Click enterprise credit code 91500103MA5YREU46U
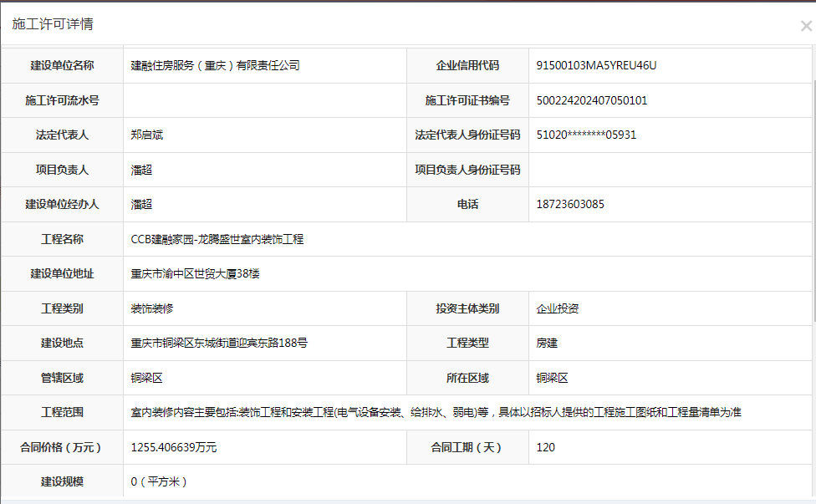This screenshot has width=816, height=504. tap(596, 65)
